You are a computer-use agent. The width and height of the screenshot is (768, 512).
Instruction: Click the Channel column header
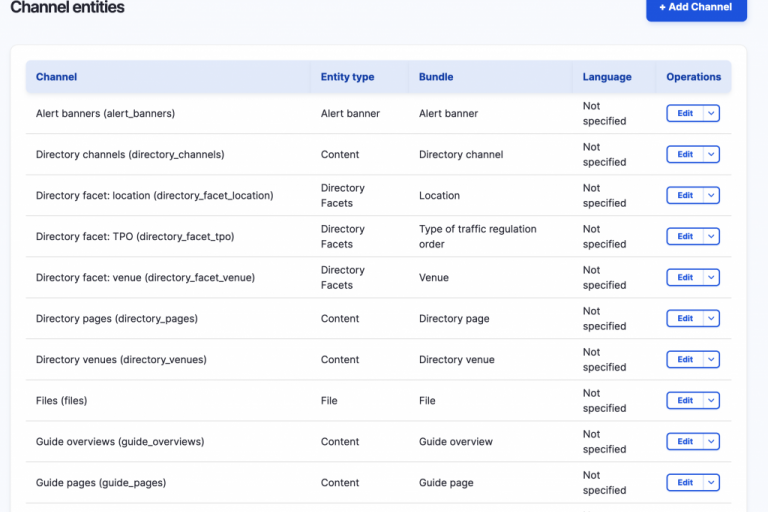click(56, 77)
